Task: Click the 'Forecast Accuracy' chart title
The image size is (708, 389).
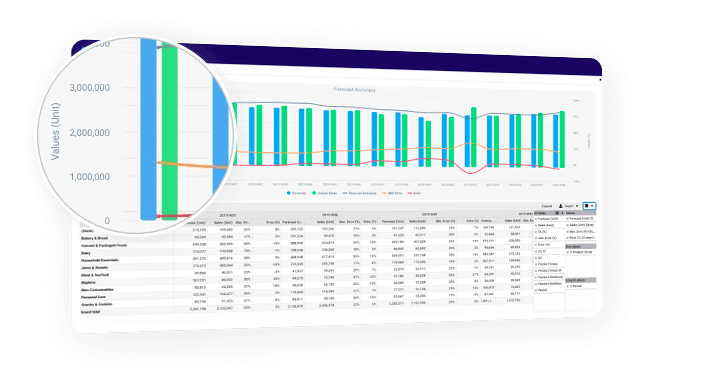Action: pyautogui.click(x=354, y=90)
